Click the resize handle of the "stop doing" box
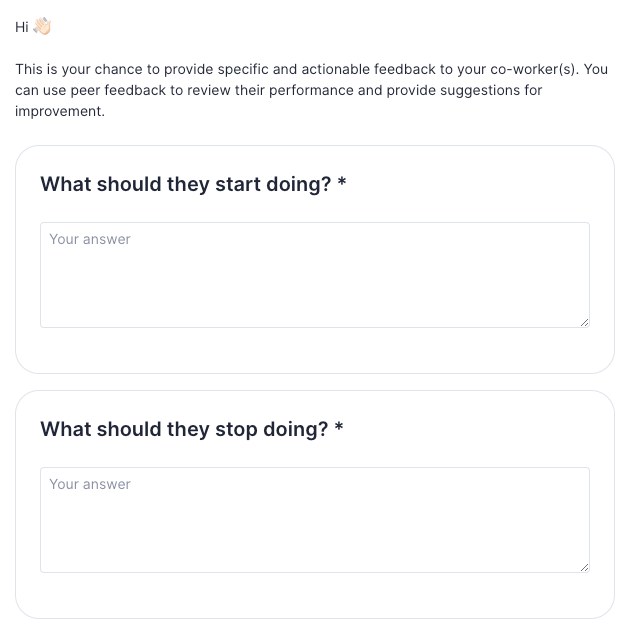 (x=584, y=567)
